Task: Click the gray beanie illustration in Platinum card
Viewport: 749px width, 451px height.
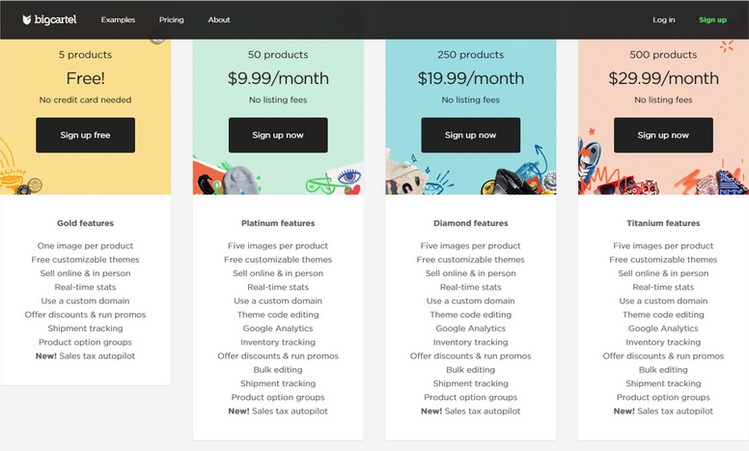Action: pyautogui.click(x=242, y=181)
